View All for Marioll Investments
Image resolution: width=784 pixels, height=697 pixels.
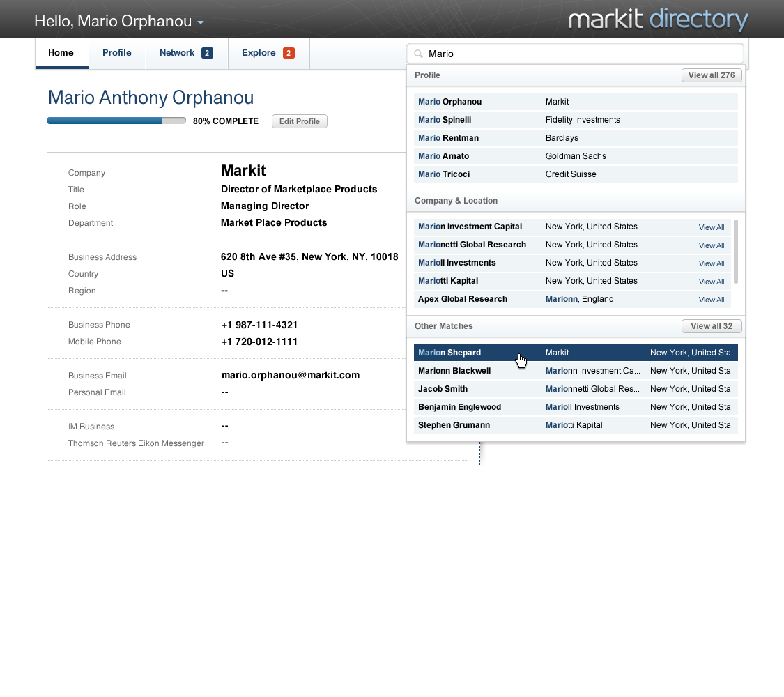point(712,263)
